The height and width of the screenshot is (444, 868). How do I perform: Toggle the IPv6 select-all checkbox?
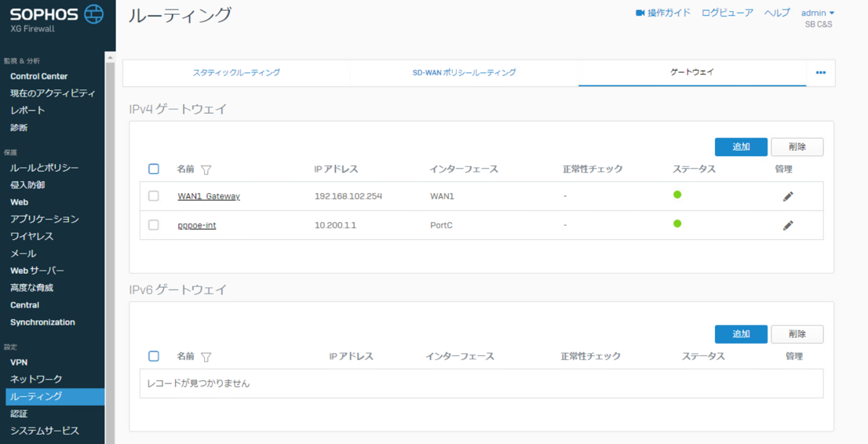154,356
